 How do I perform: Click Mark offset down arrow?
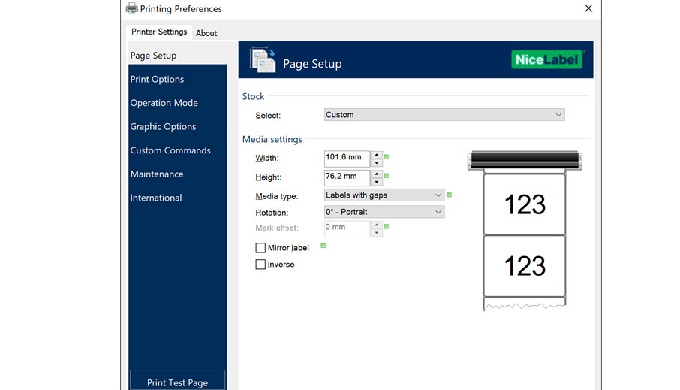pyautogui.click(x=376, y=233)
